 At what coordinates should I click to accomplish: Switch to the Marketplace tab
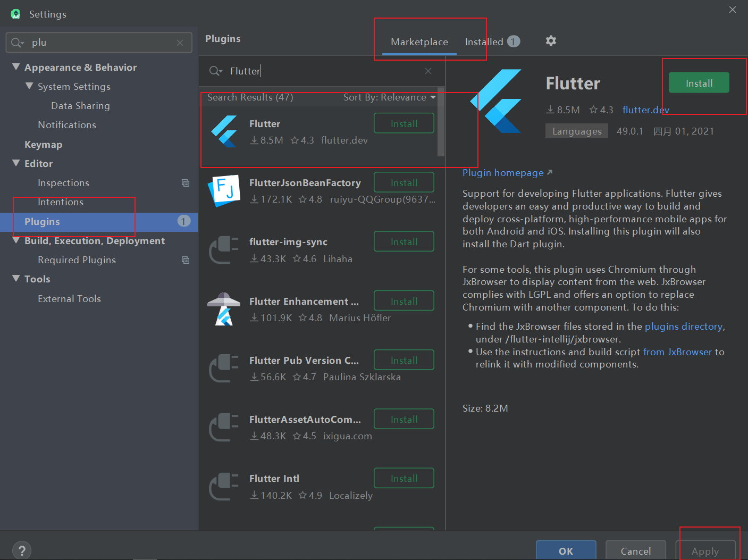point(419,42)
